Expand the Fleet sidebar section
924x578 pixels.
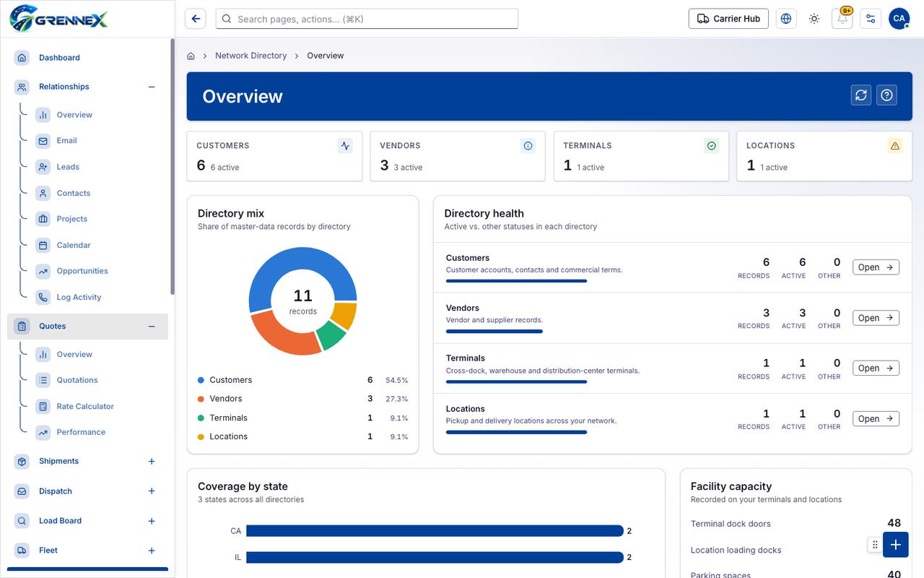click(x=152, y=551)
